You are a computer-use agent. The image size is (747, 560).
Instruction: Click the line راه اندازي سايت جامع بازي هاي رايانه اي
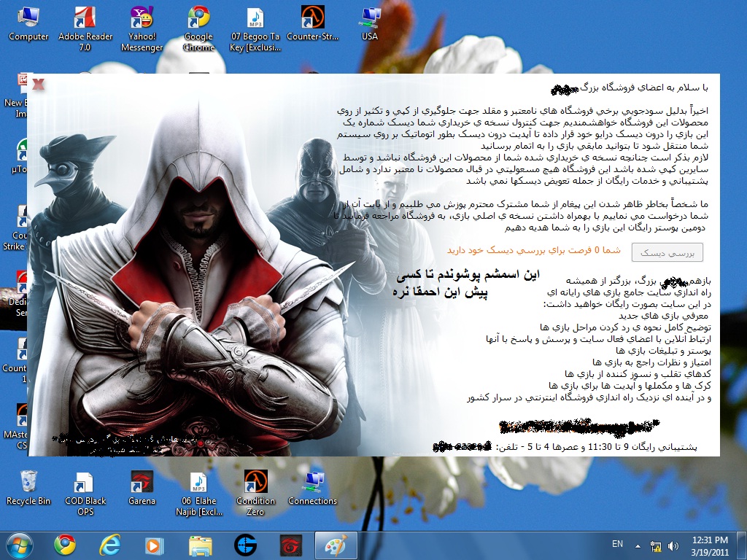[629, 292]
